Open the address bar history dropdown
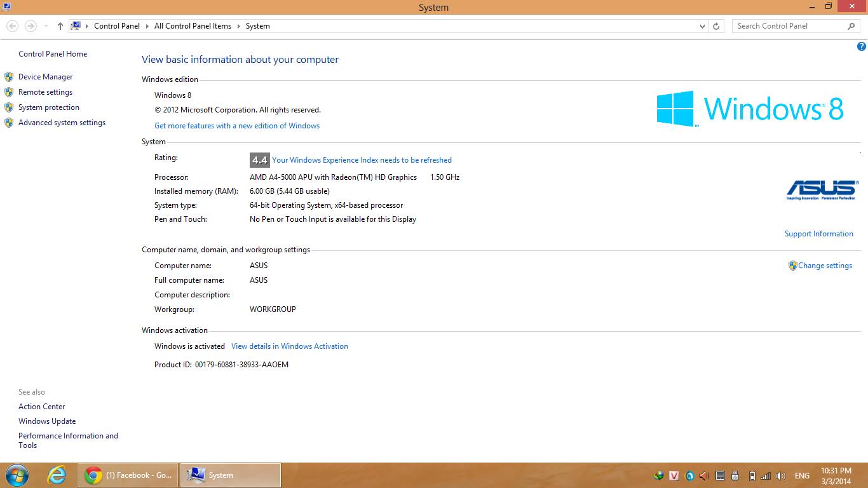The height and width of the screenshot is (488, 868). click(x=702, y=26)
